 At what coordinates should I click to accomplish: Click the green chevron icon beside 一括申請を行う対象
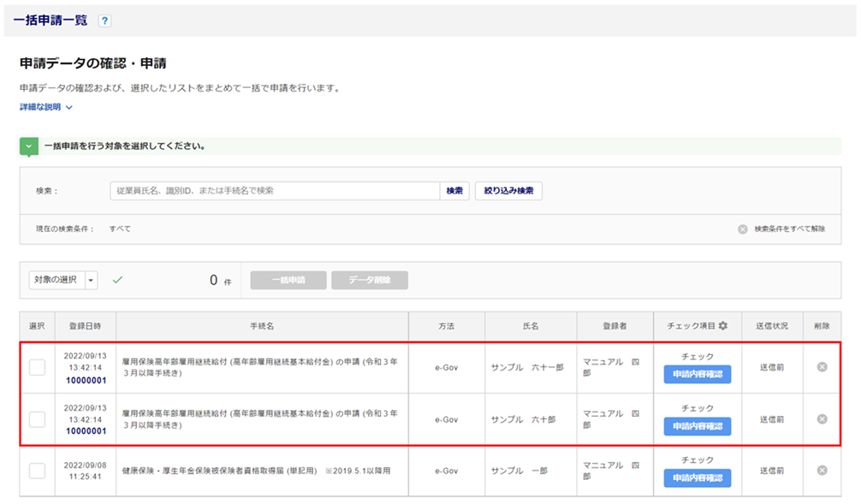pyautogui.click(x=30, y=146)
